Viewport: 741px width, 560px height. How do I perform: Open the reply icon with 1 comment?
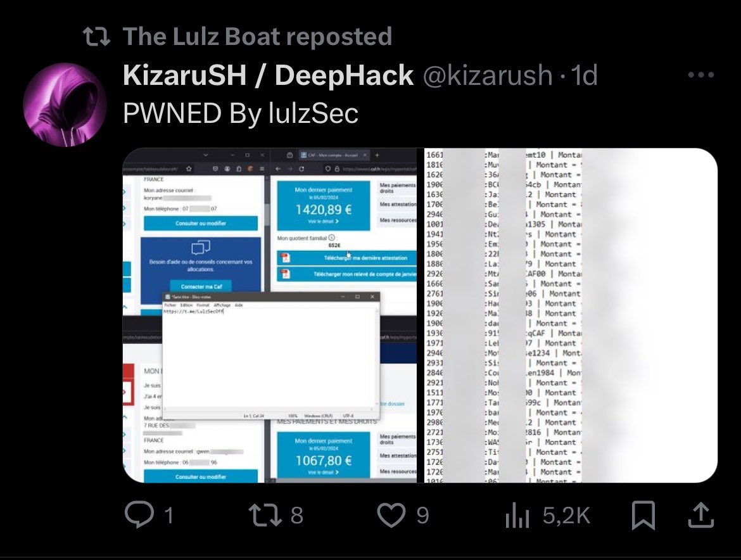point(148,514)
